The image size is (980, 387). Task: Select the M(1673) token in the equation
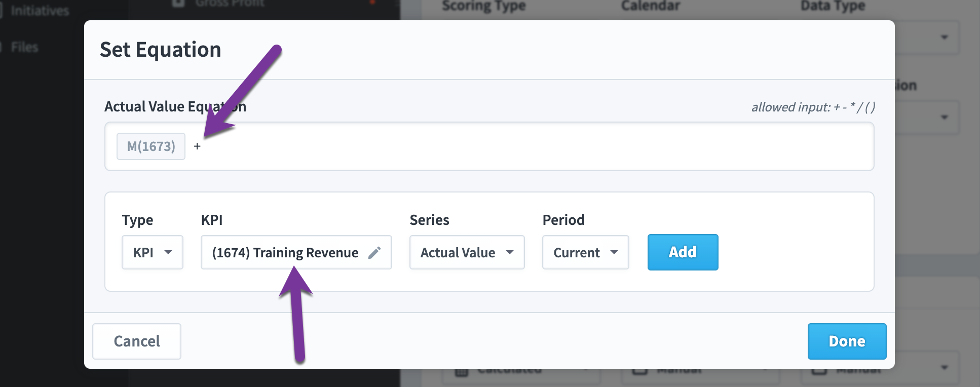(x=151, y=146)
